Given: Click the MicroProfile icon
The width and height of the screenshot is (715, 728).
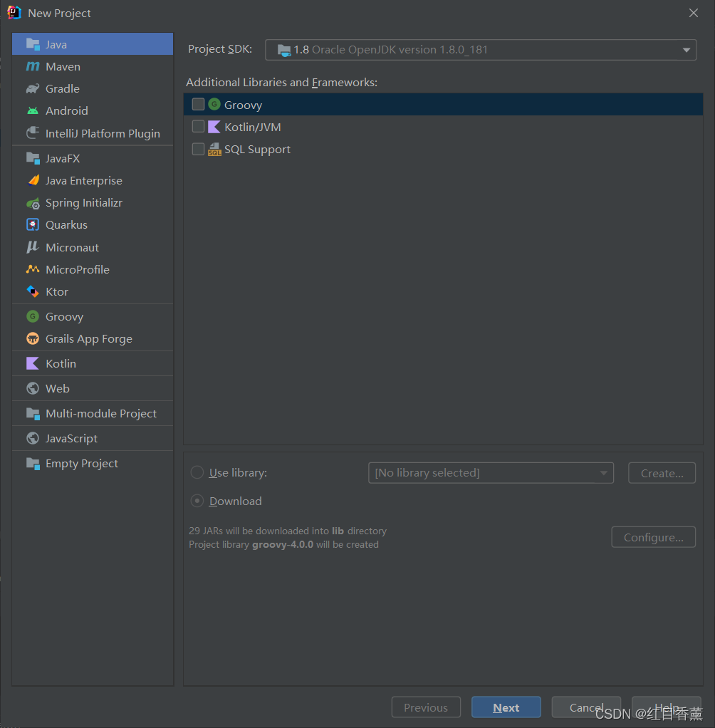Looking at the screenshot, I should pos(33,269).
